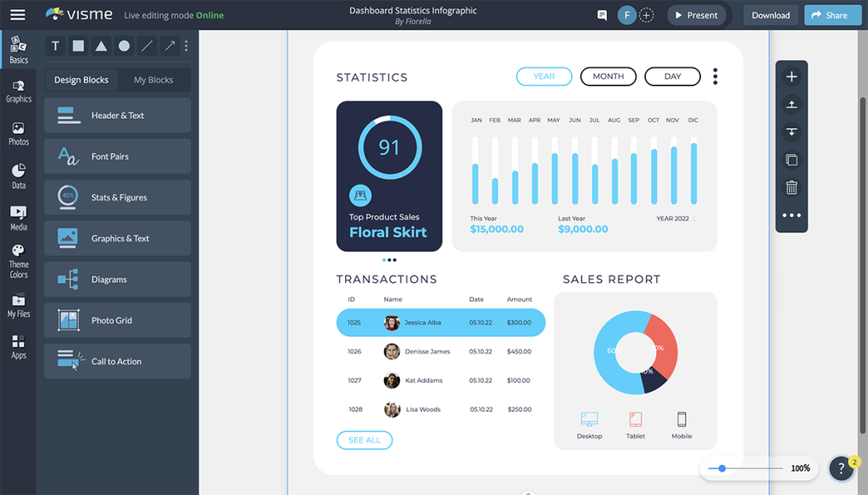Open the more shapes ellipsis menu
Image resolution: width=868 pixels, height=495 pixels.
(x=186, y=45)
